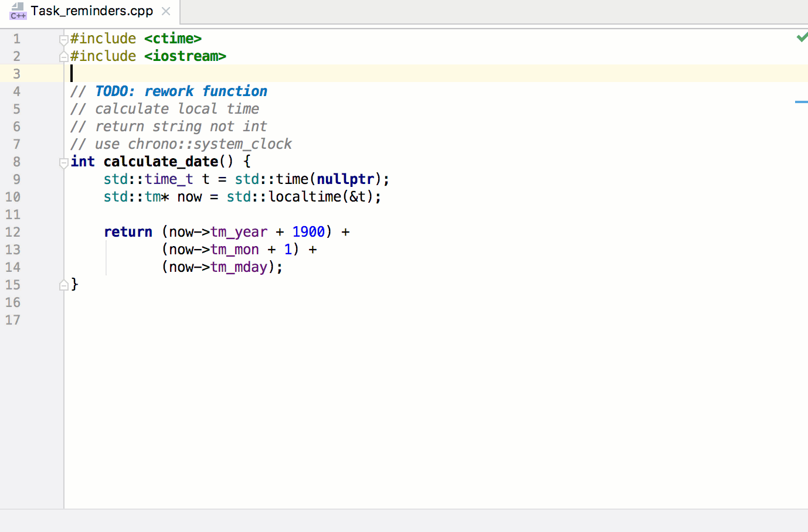Screen dimensions: 808x532
Task: Click line number 8 in the gutter
Action: (x=16, y=162)
